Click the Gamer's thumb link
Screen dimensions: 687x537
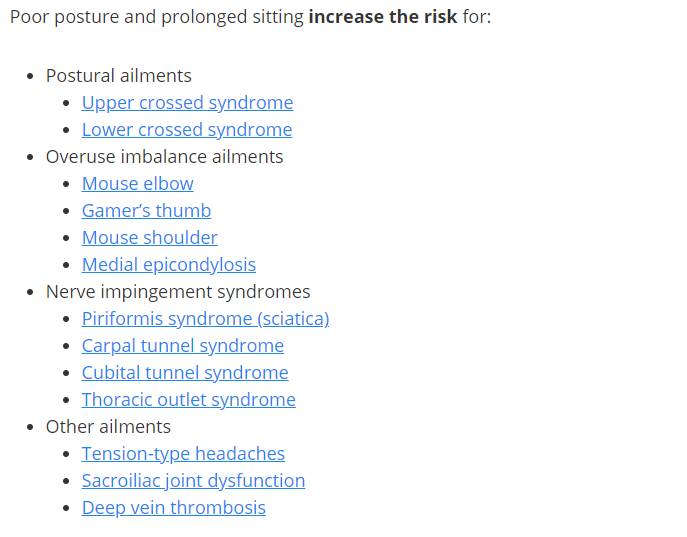tap(146, 211)
